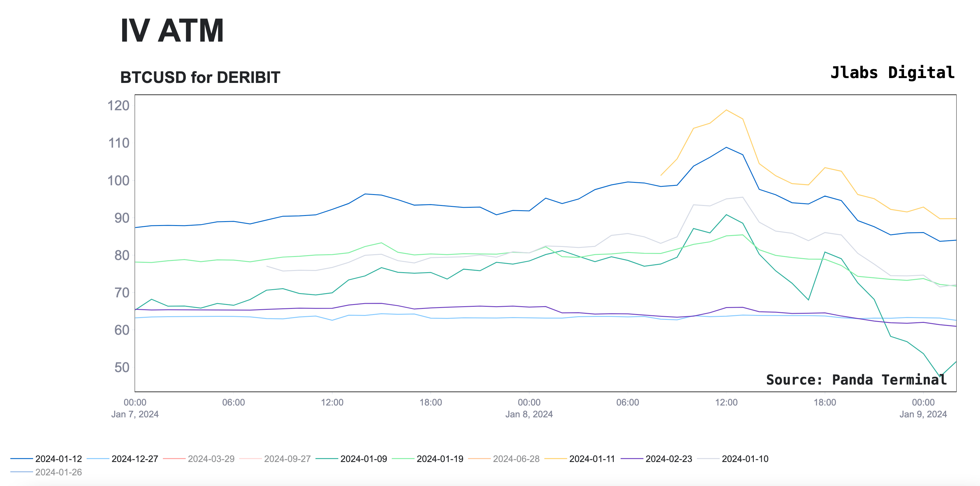Click the IV ATM chart title
Image resolution: width=980 pixels, height=486 pixels.
(172, 30)
